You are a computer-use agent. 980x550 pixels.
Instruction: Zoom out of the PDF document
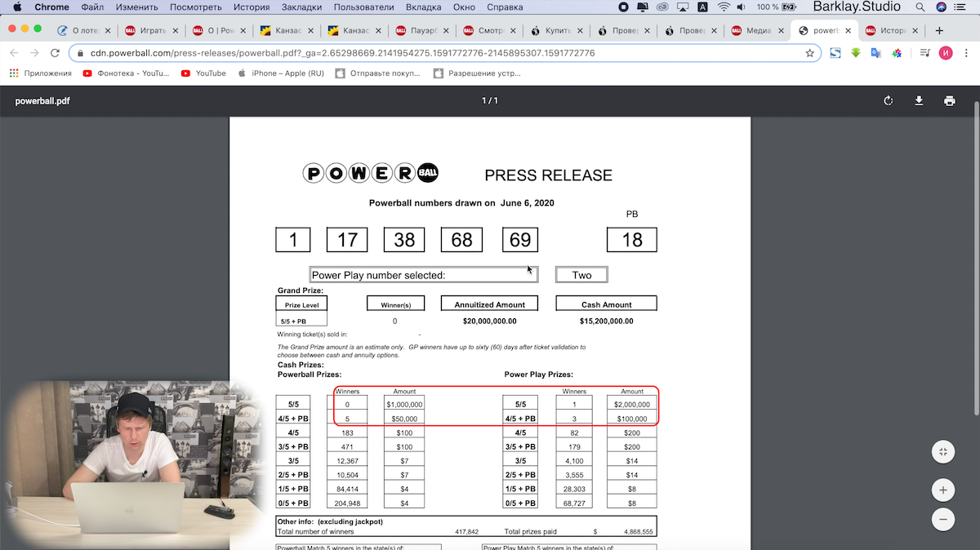tap(942, 519)
